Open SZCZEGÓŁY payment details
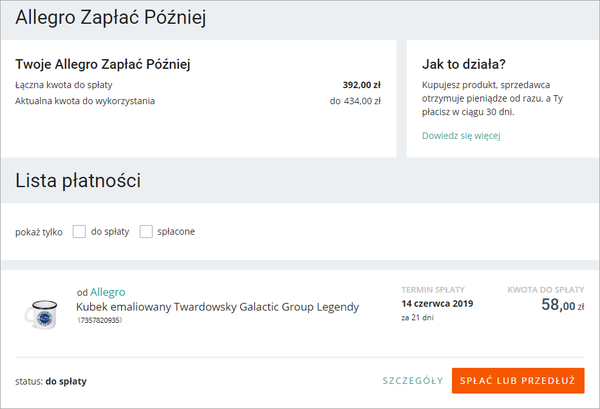This screenshot has height=409, width=600. click(413, 381)
